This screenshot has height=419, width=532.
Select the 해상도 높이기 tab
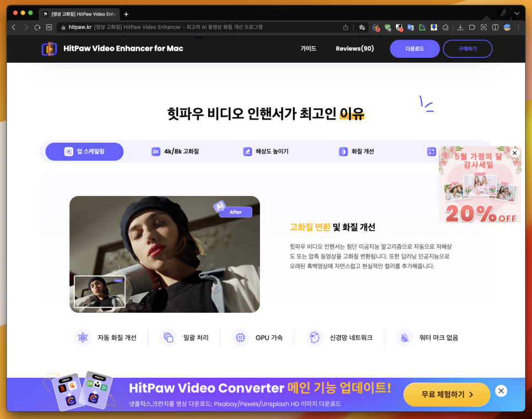[265, 151]
